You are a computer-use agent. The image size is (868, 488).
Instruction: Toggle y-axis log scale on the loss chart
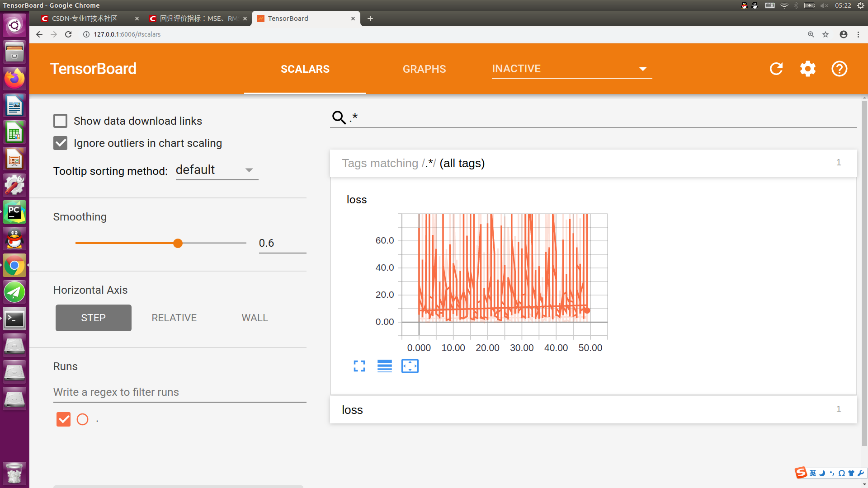tap(384, 366)
